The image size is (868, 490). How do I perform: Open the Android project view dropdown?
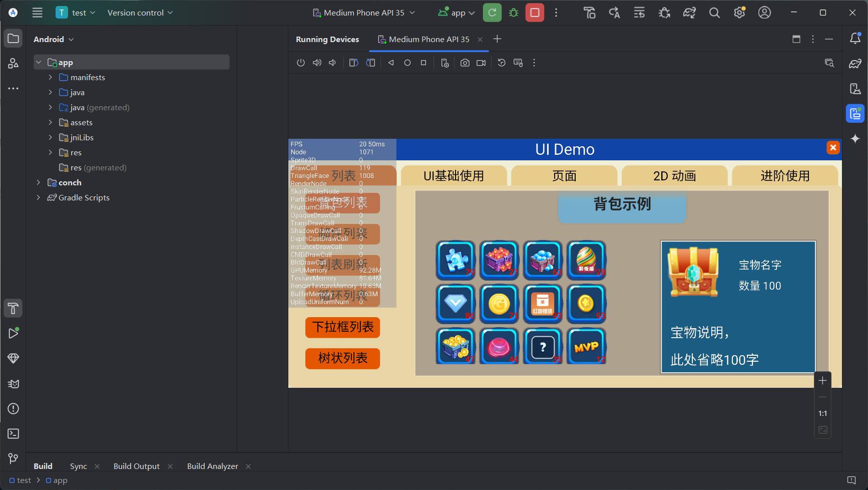pos(54,39)
